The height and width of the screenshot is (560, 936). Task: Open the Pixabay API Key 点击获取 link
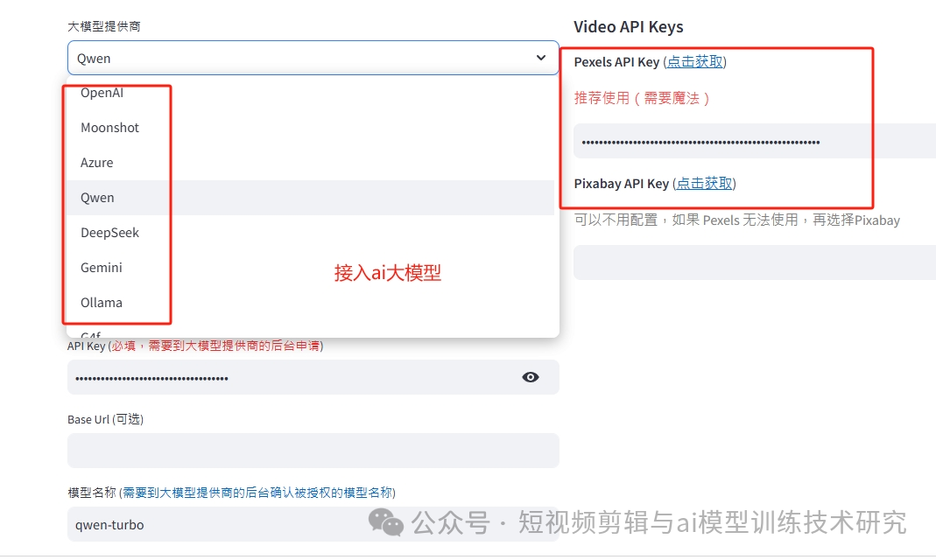pos(704,183)
